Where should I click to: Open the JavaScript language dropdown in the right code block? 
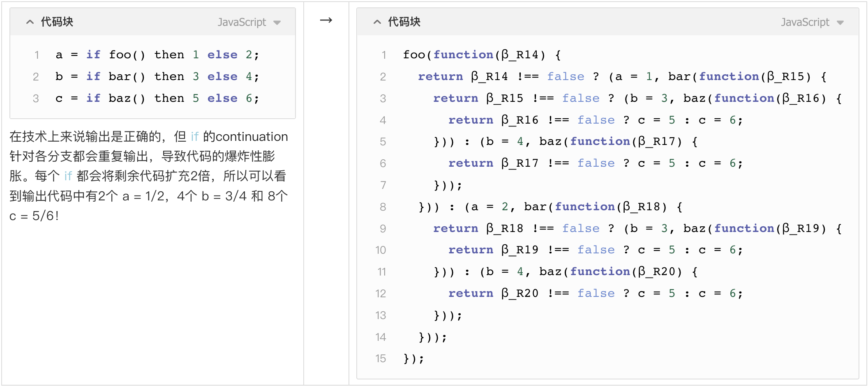(812, 22)
